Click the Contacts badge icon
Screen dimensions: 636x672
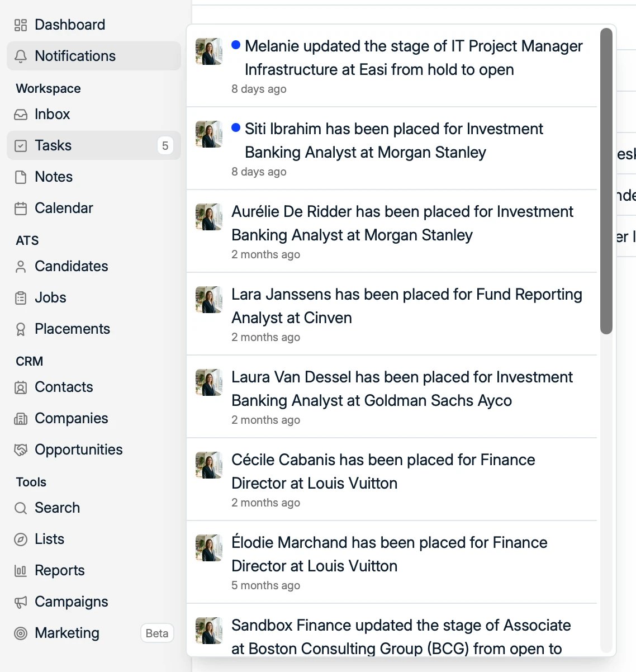point(21,387)
